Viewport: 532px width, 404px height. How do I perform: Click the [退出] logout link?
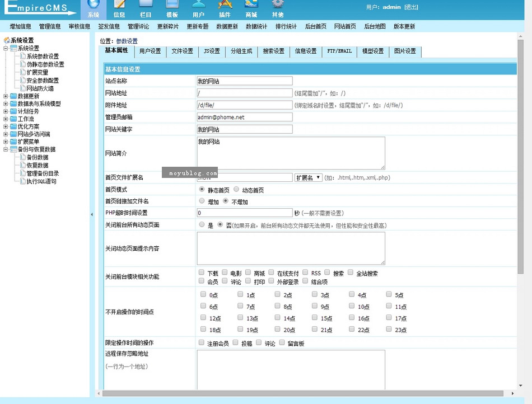[411, 7]
